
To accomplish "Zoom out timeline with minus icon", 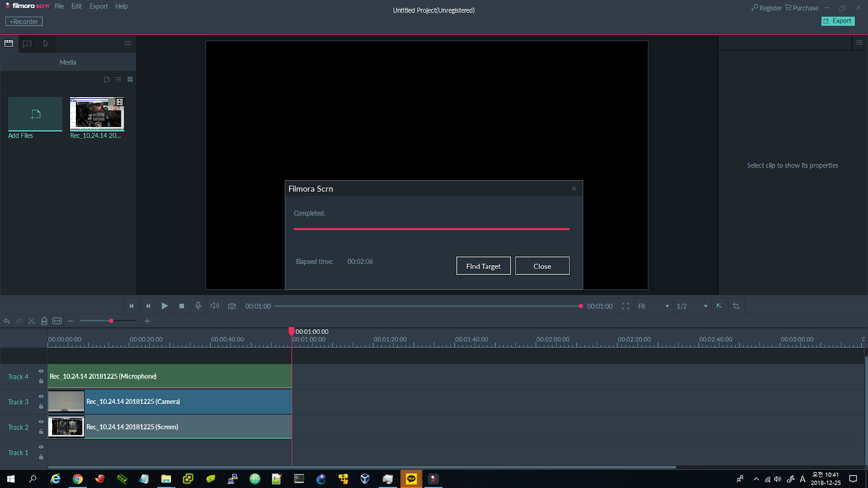I will (x=70, y=321).
